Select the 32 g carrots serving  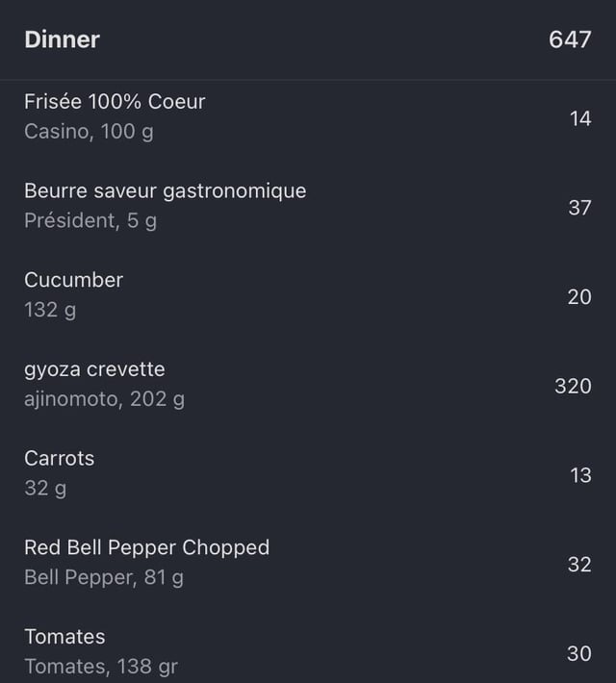pyautogui.click(x=45, y=489)
